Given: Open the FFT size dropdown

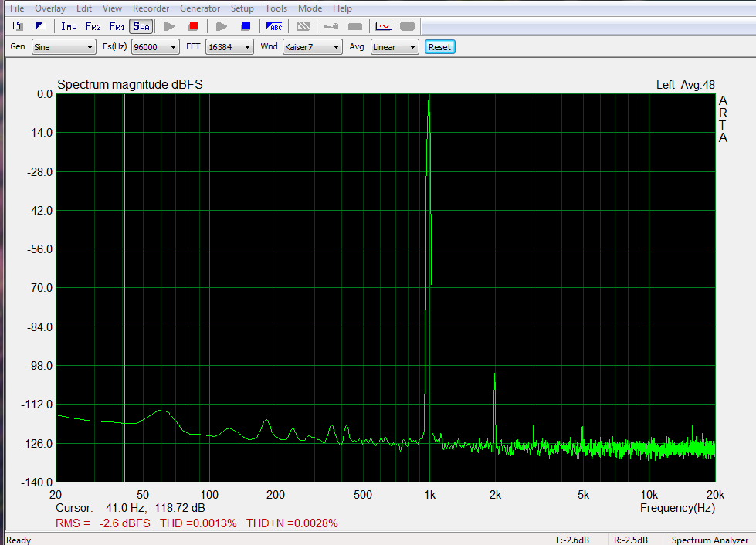Looking at the screenshot, I should [229, 47].
